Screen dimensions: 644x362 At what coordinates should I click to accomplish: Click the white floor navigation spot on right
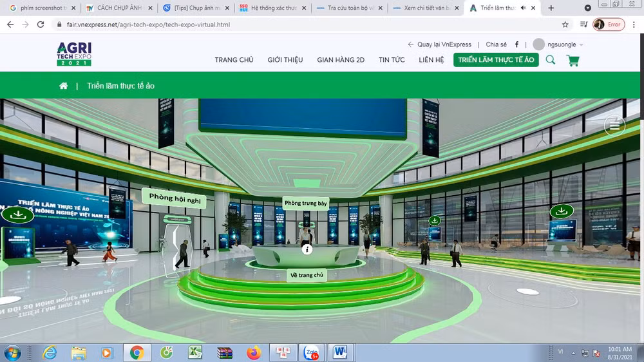pyautogui.click(x=528, y=292)
